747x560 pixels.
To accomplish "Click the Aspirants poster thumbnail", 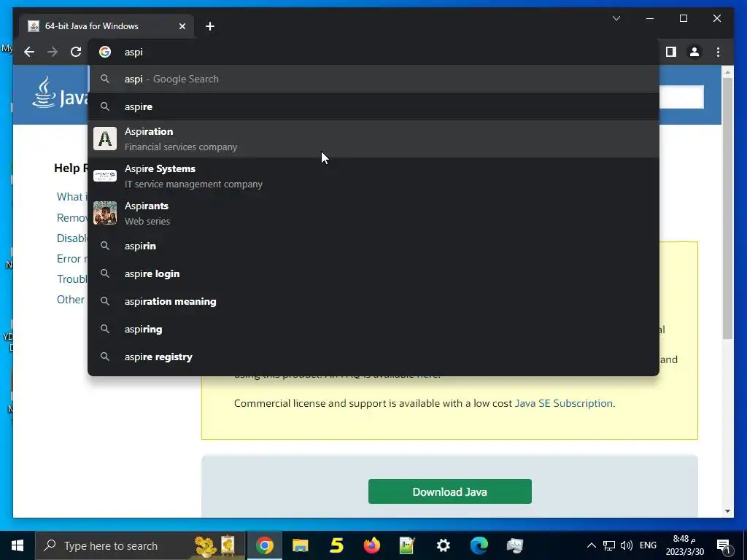I will [105, 213].
